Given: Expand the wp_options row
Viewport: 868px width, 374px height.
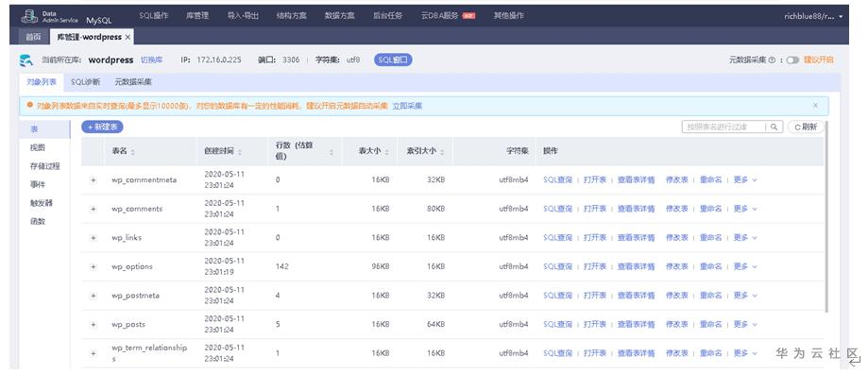Looking at the screenshot, I should point(93,266).
